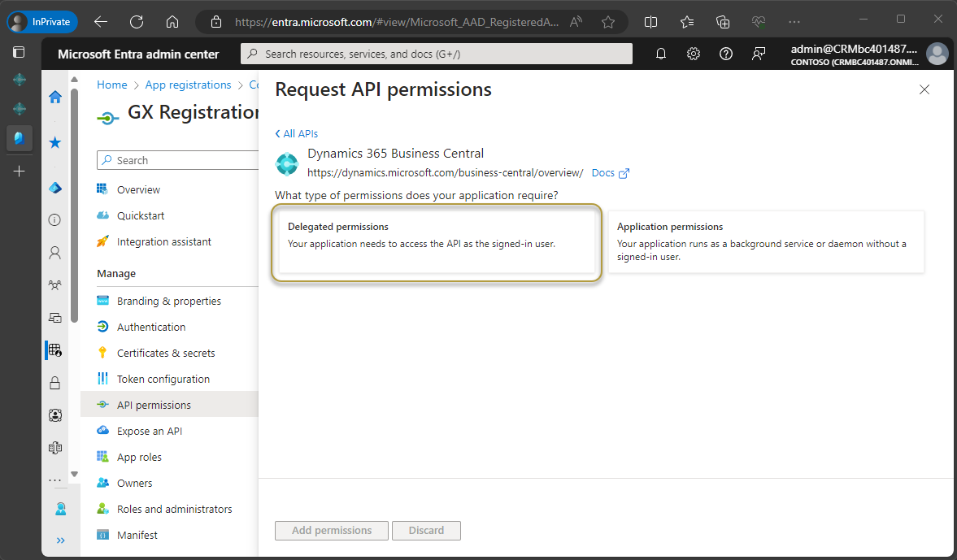The width and height of the screenshot is (957, 560).
Task: Open Favorites star in left rail
Action: (x=55, y=143)
